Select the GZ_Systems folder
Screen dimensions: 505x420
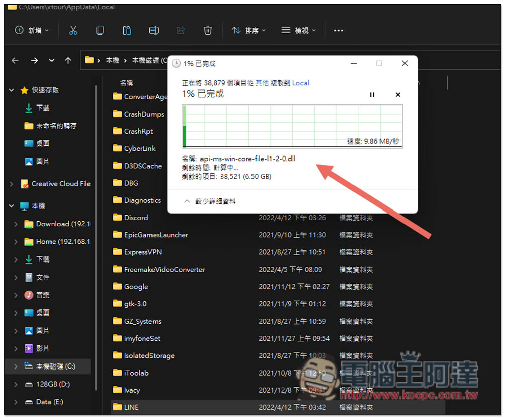[137, 321]
